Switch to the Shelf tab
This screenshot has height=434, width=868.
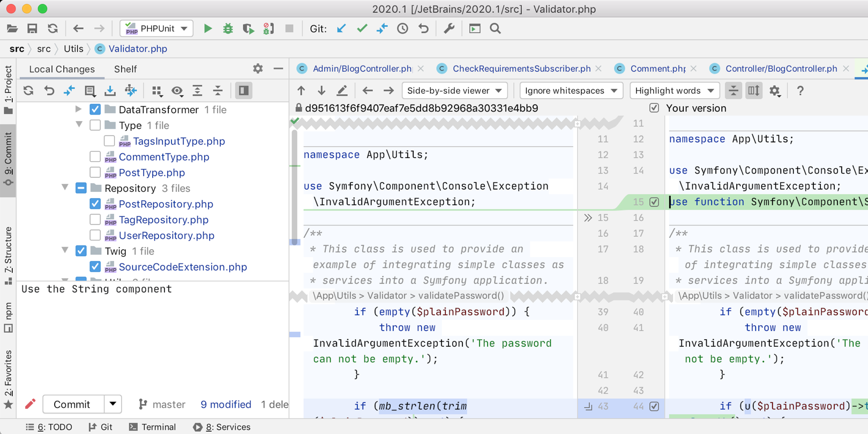point(125,69)
